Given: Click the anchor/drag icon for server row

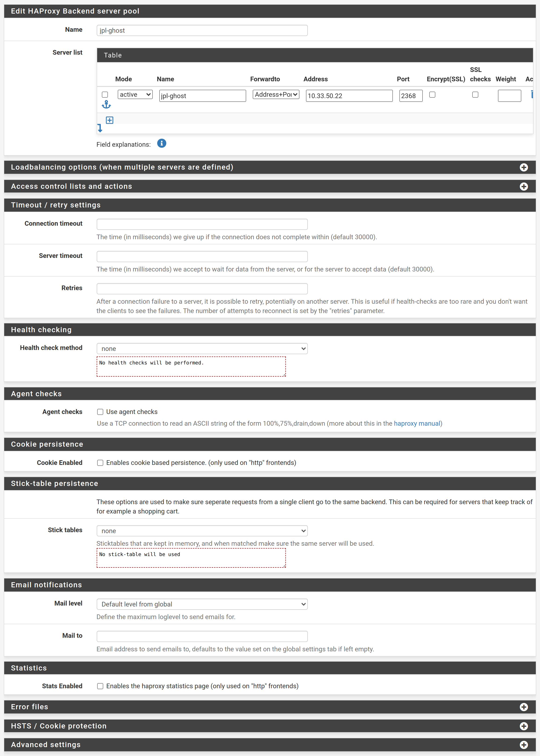Looking at the screenshot, I should click(106, 106).
